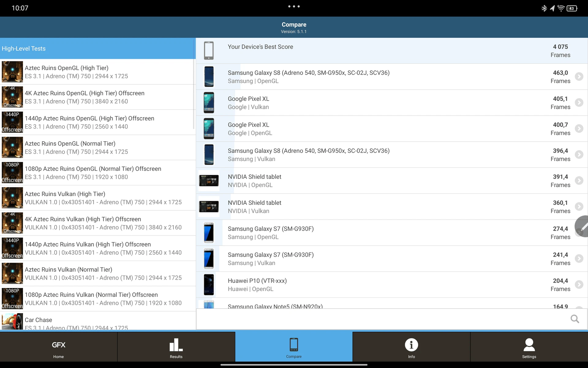Open the Info tab
The image size is (588, 368).
tap(411, 347)
